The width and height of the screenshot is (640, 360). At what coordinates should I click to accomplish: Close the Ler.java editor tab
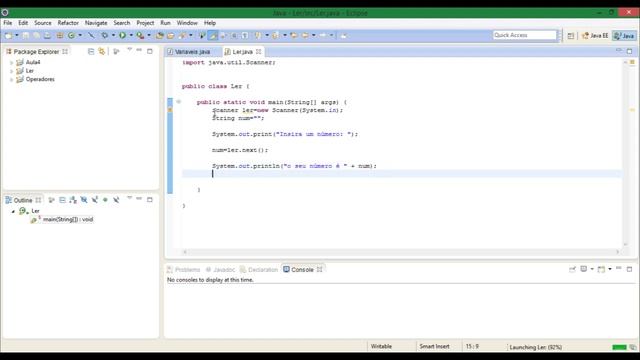tap(258, 51)
